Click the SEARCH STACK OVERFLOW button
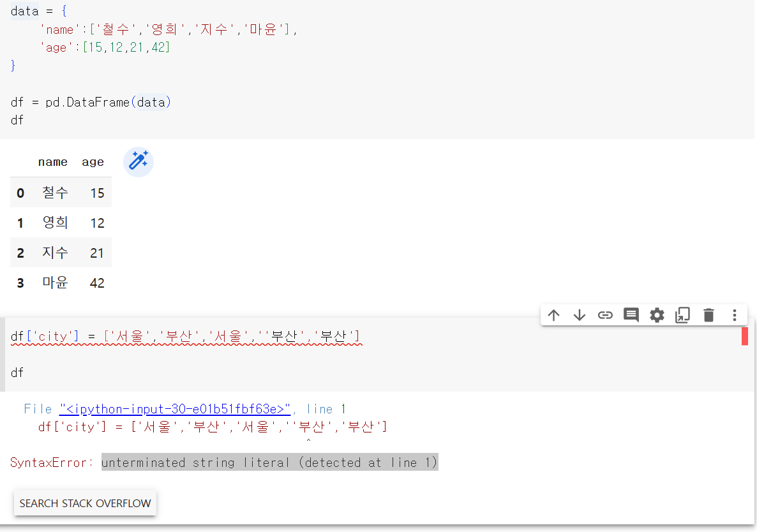 tap(85, 503)
